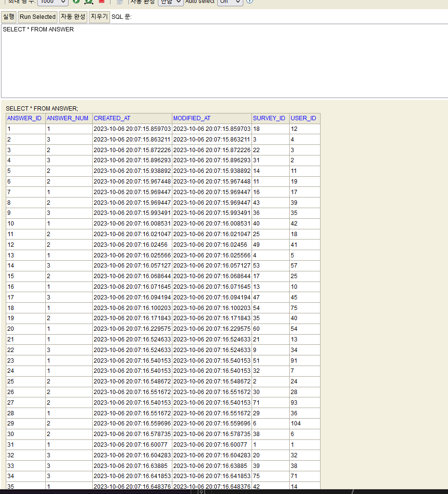Click the red Stop command icon
Viewport: 448px width, 494px height.
pyautogui.click(x=101, y=1)
